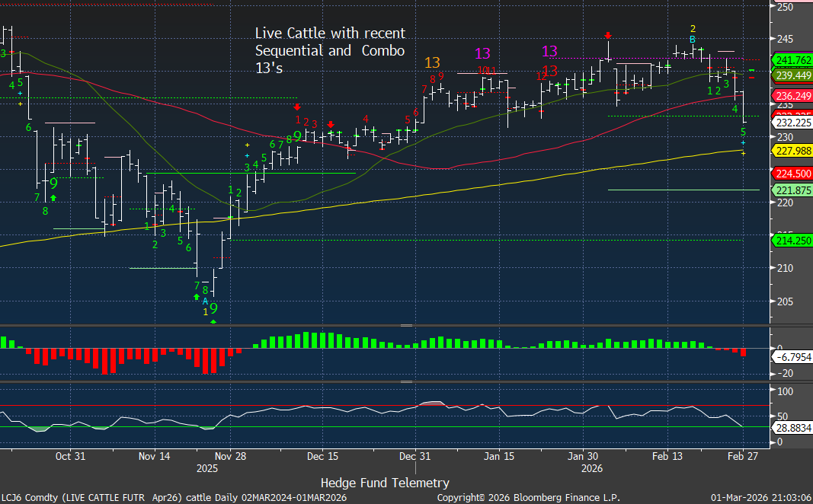Screen dimensions: 813x504
Task: Click the orange 13 countdown signal
Action: (x=432, y=62)
